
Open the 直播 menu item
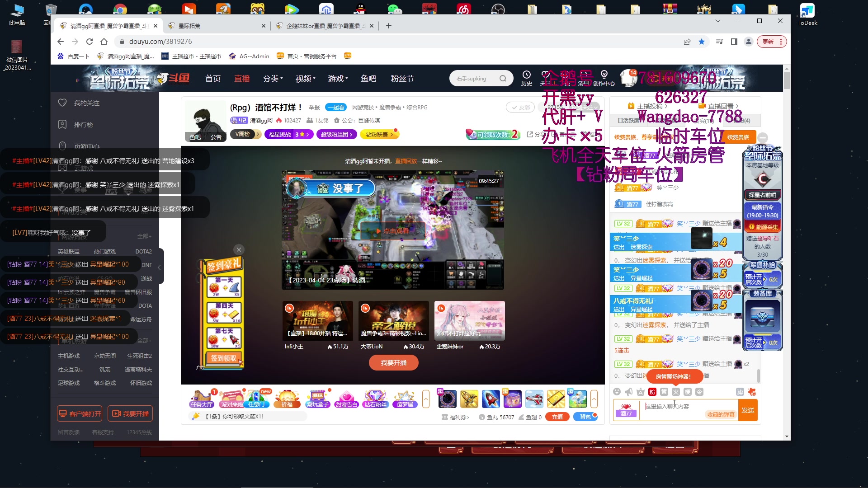[242, 79]
